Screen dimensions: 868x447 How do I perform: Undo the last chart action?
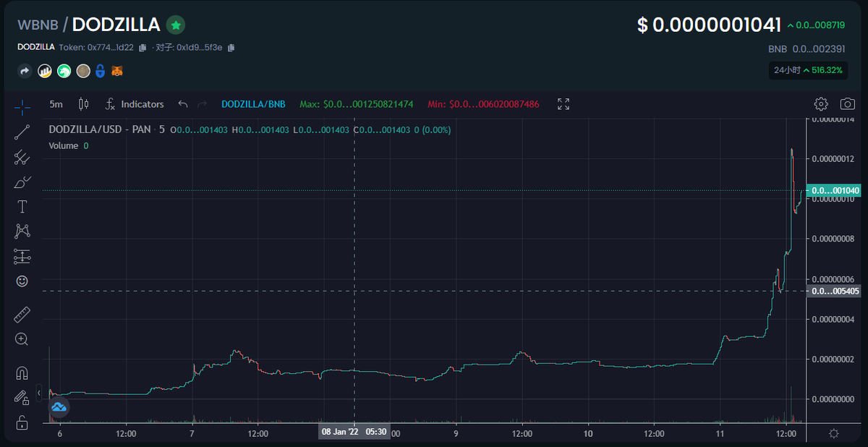tap(183, 104)
